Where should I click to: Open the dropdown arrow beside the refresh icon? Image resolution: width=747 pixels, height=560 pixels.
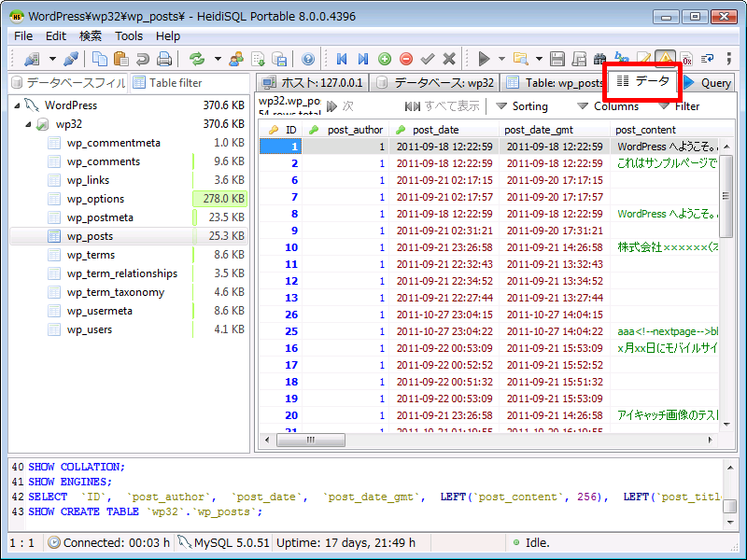218,59
